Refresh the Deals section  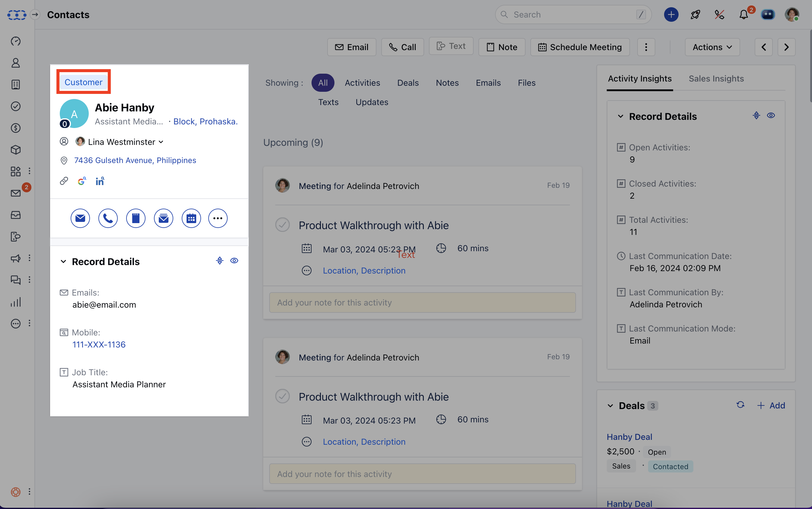(740, 405)
